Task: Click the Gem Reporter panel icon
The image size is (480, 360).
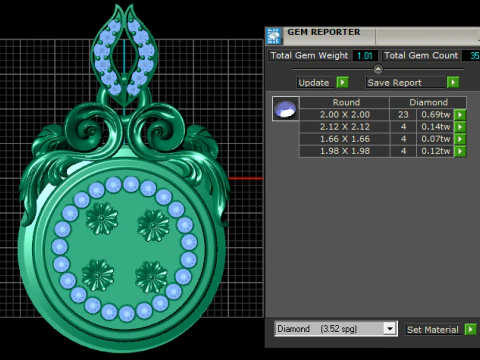Action: coord(274,36)
